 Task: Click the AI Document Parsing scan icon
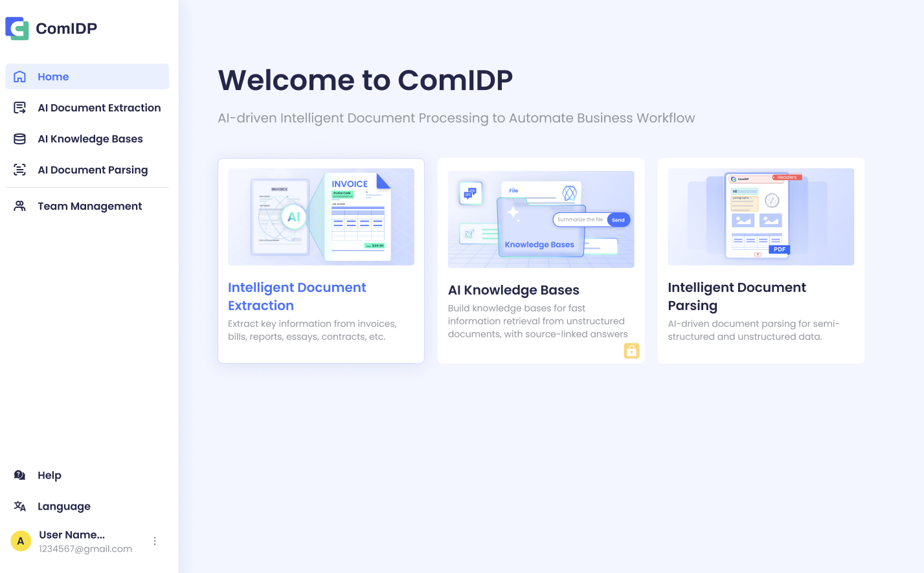coord(20,170)
